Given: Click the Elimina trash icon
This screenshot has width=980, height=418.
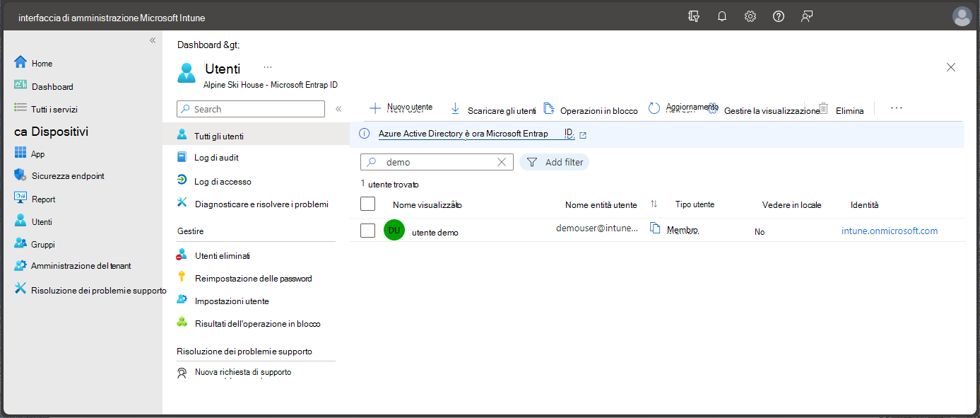Looking at the screenshot, I should tap(823, 109).
